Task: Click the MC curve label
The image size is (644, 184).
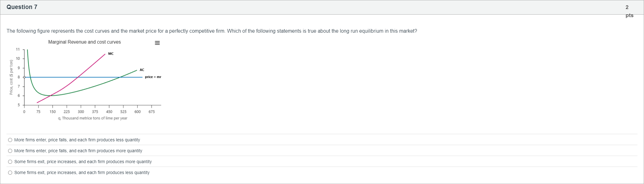Action: pyautogui.click(x=111, y=54)
